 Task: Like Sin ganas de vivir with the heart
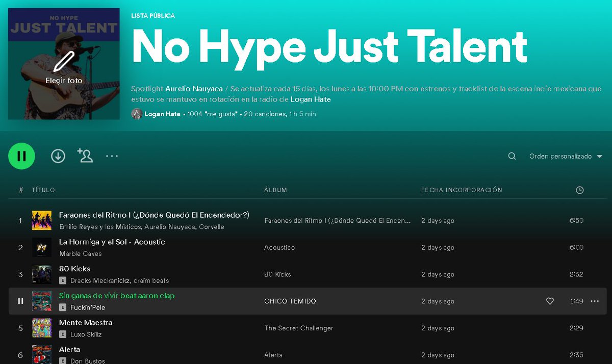[x=550, y=301]
